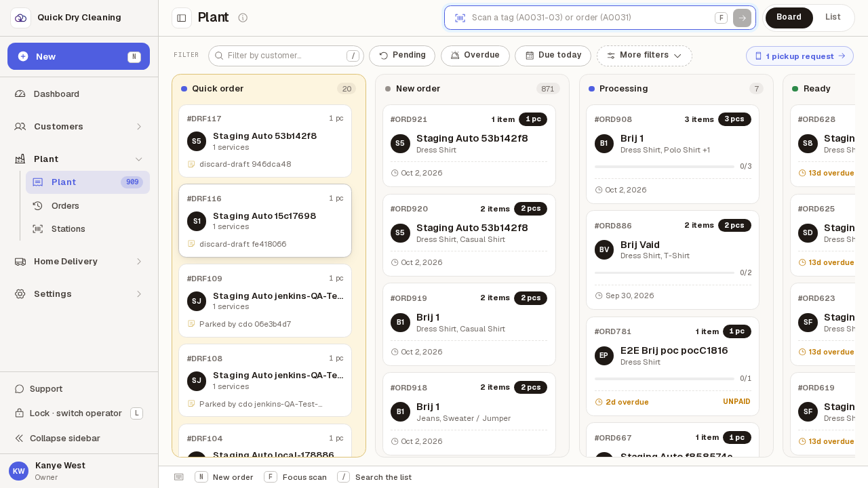Switch to List view
Screen dimensions: 868x488
(x=833, y=18)
